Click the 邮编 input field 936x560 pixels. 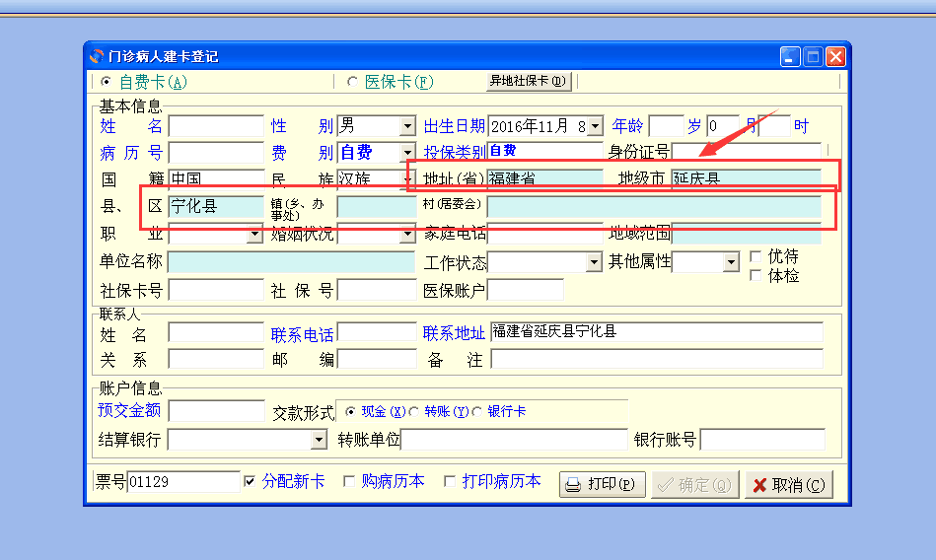[x=377, y=359]
